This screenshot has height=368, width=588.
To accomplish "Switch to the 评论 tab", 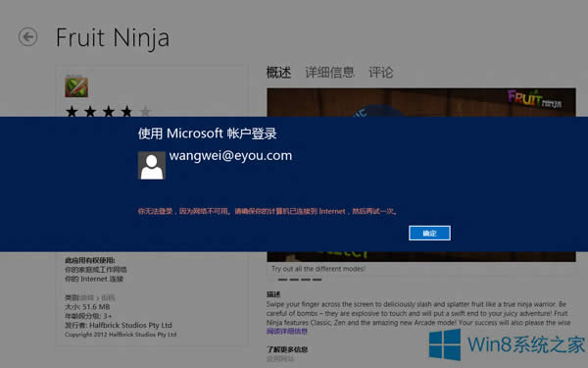I will pyautogui.click(x=380, y=72).
